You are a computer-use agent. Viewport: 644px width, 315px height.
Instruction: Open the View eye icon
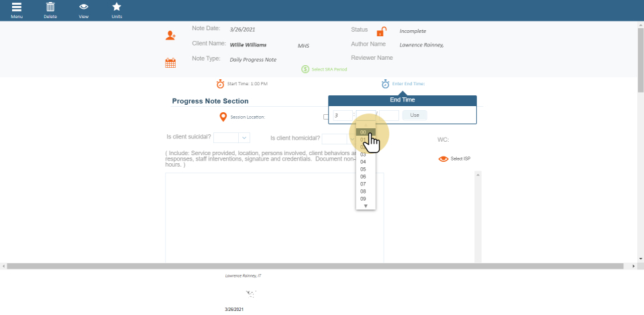(x=84, y=7)
